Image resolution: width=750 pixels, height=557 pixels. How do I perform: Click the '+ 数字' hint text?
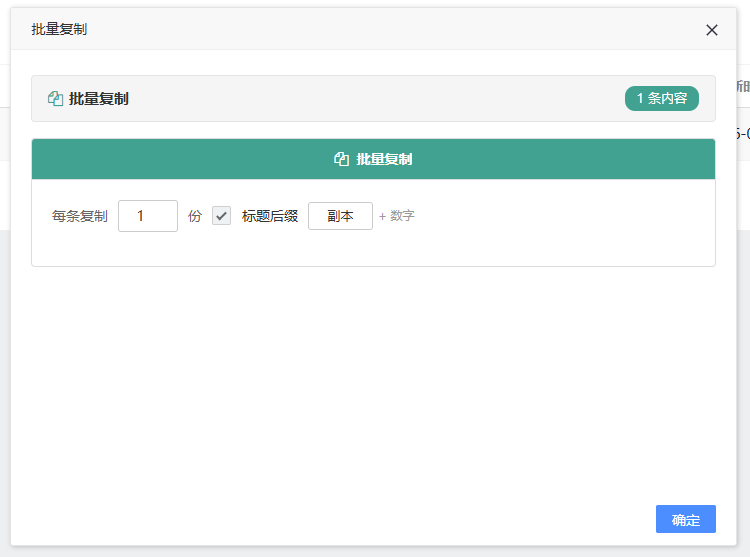point(397,216)
